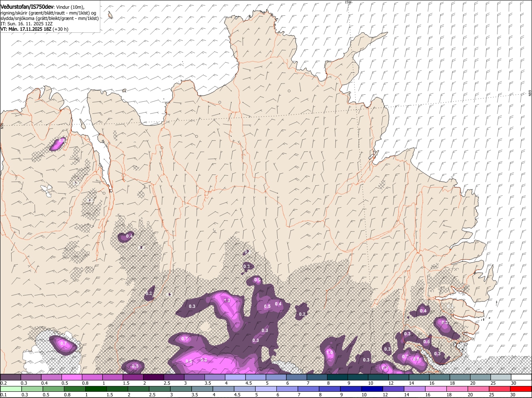Click the dark teal 8 swatch in snow legend

(x=338, y=377)
